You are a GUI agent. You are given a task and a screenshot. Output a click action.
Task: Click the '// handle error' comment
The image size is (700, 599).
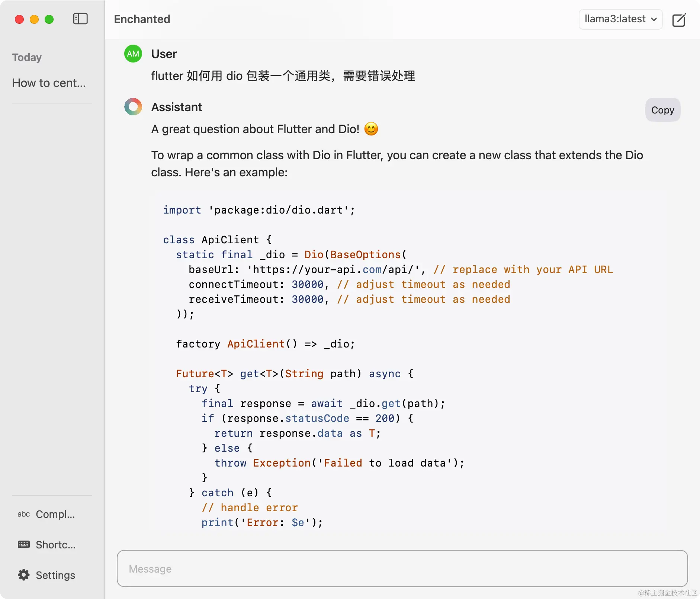click(x=250, y=508)
